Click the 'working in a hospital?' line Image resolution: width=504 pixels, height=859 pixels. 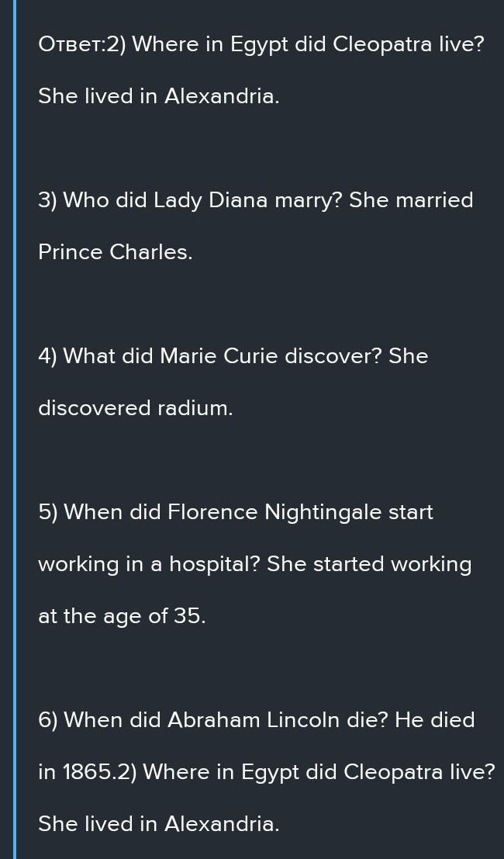click(x=255, y=564)
